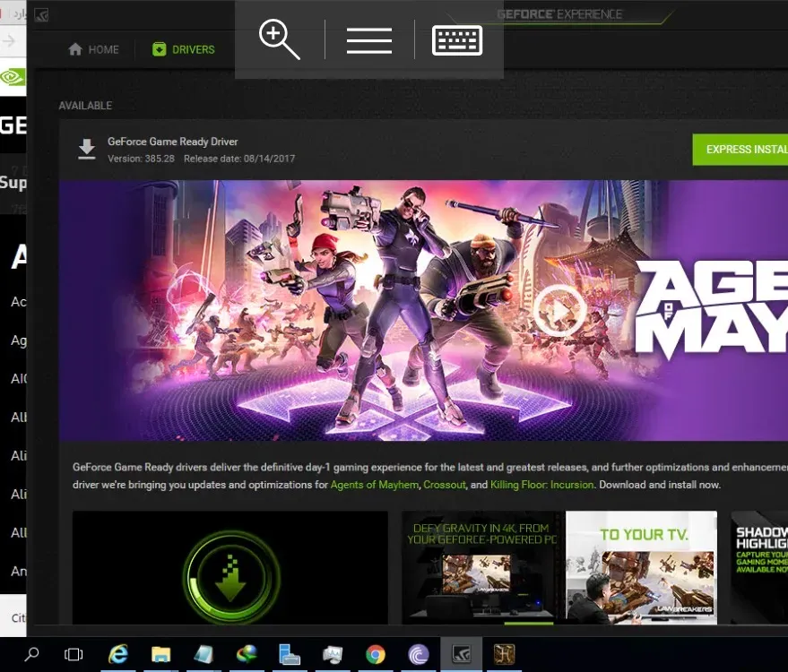Open the Agents of Mayhem link
The width and height of the screenshot is (788, 672).
coord(375,485)
